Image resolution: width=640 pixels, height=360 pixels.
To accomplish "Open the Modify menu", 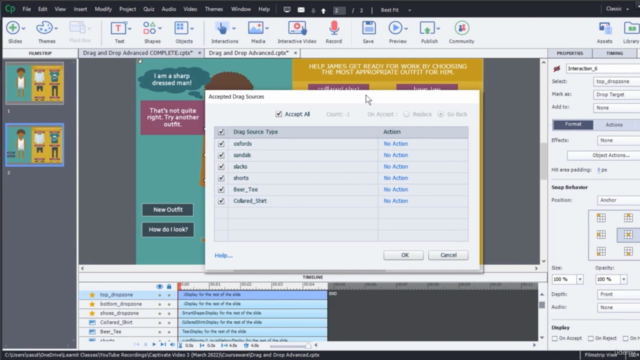I will point(103,9).
